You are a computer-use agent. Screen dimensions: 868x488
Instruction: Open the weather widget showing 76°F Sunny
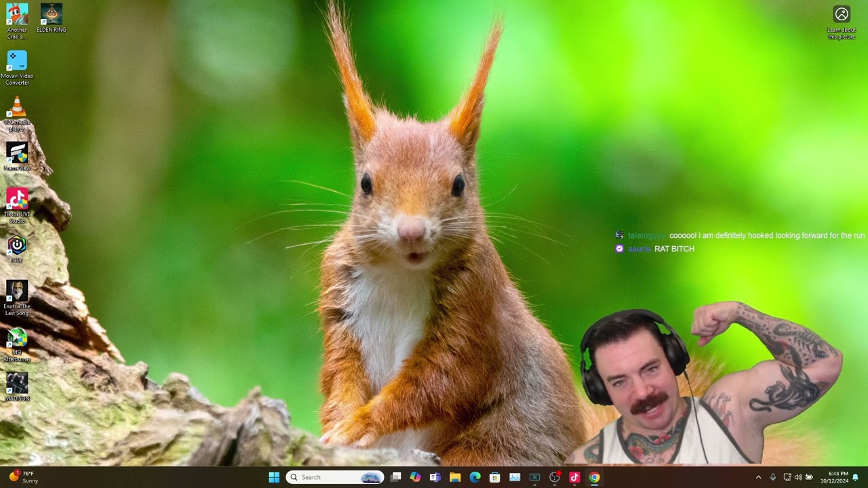24,477
